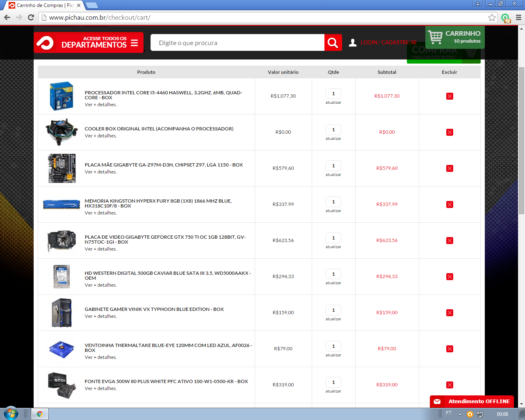Bookmark this page with the star icon
525x420 pixels.
[x=492, y=17]
